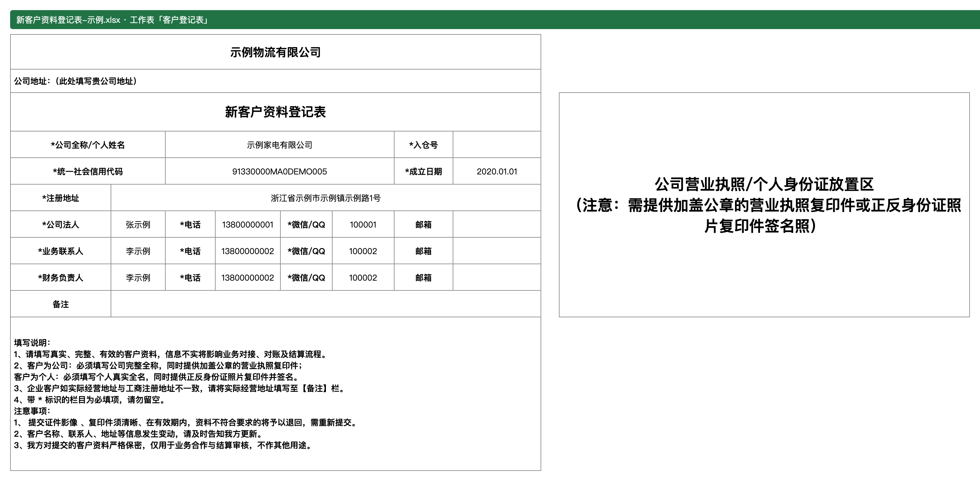Click the name cell 张示例
980x481 pixels.
click(138, 225)
